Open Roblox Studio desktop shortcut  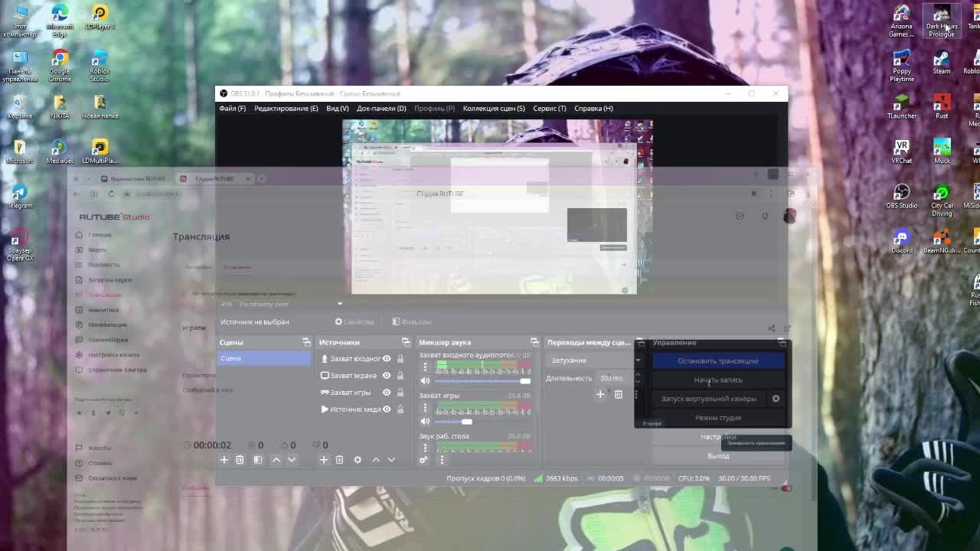[100, 66]
